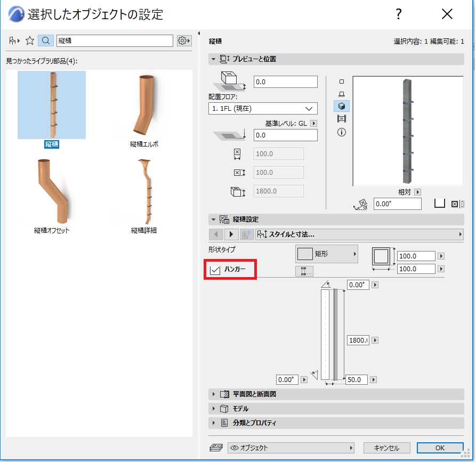Close the 選択したオブジェクトの設定 dialog

[x=447, y=14]
